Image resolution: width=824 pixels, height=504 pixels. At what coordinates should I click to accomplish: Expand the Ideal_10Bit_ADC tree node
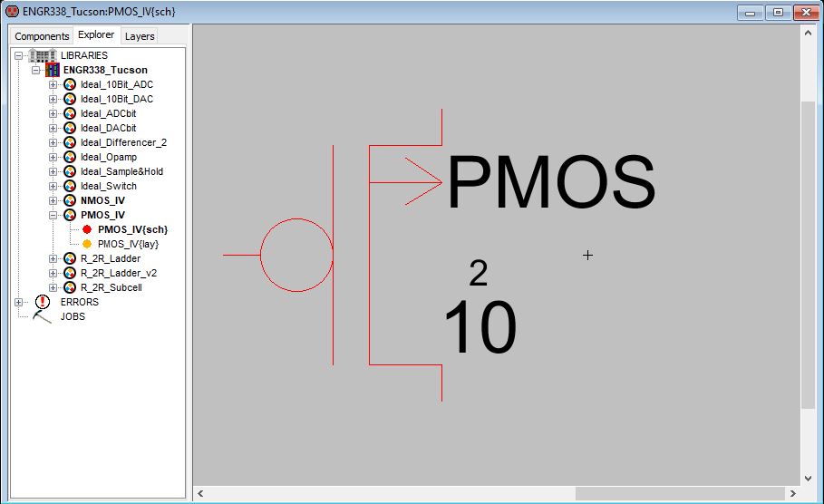pyautogui.click(x=53, y=84)
